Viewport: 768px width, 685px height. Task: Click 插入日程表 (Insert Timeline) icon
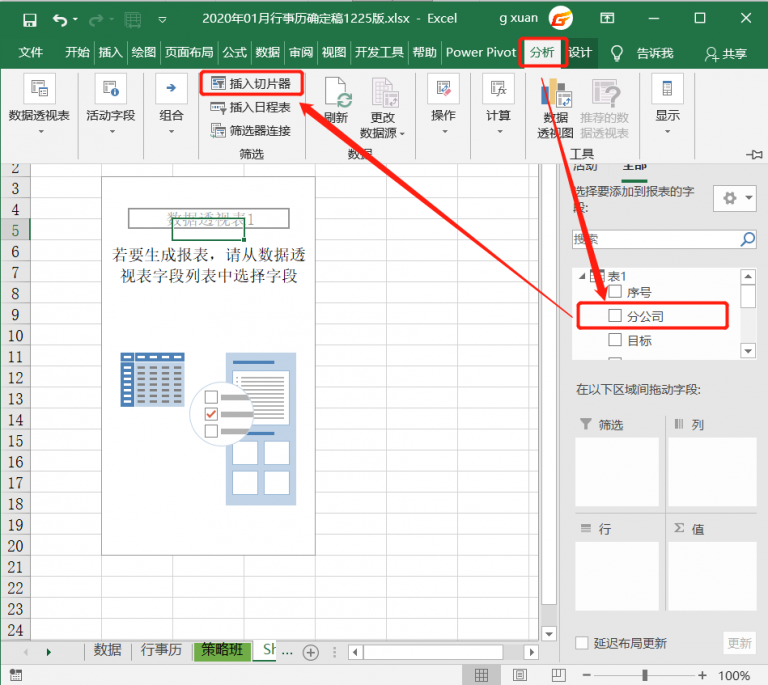coord(218,107)
